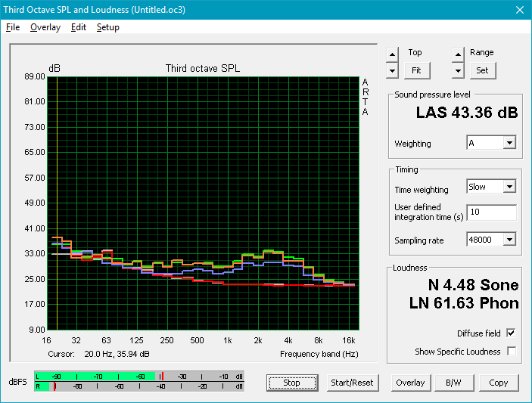
Task: Click the 1k frequency axis label
Action: (227, 340)
